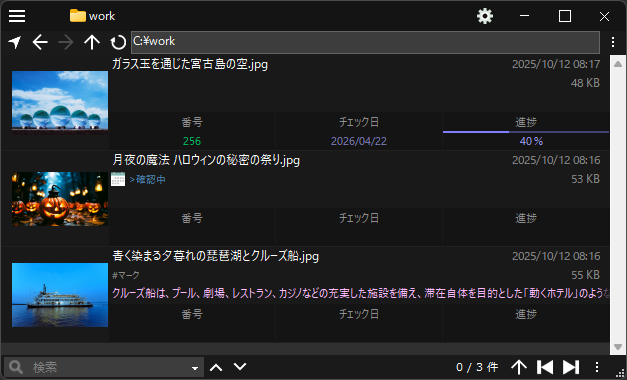This screenshot has height=380, width=627.
Task: Select the cruise ship thumbnail
Action: point(60,295)
